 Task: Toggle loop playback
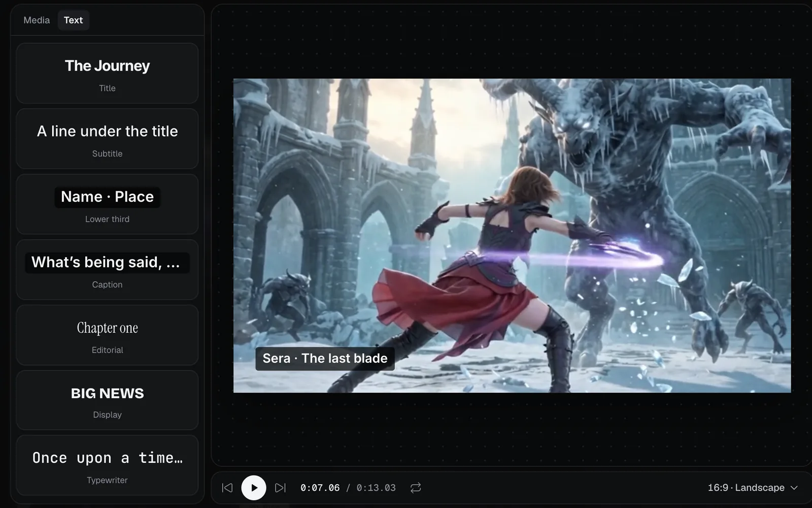416,488
